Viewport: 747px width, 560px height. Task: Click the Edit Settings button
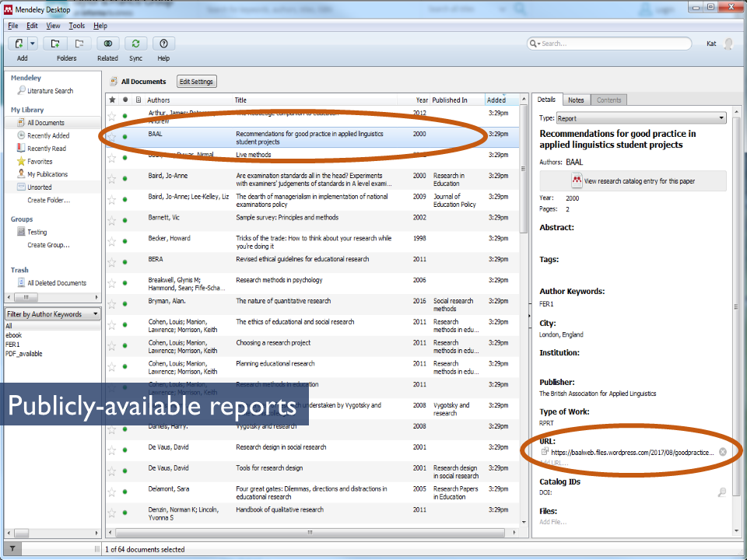tap(196, 82)
